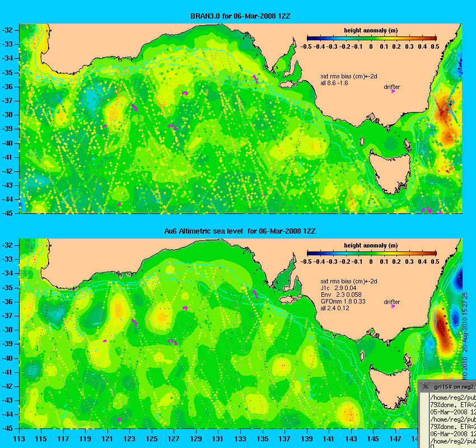The height and width of the screenshot is (448, 476).
Task: Click the 'Env 2.3 0.058' statistic
Action: [340, 295]
